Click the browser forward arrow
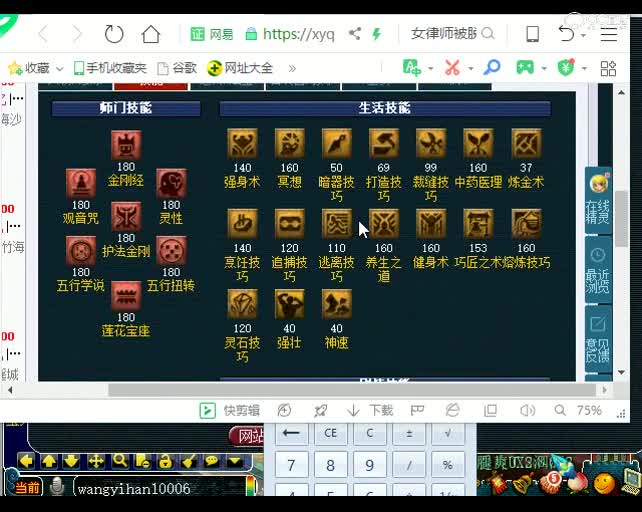The width and height of the screenshot is (642, 512). pyautogui.click(x=77, y=34)
